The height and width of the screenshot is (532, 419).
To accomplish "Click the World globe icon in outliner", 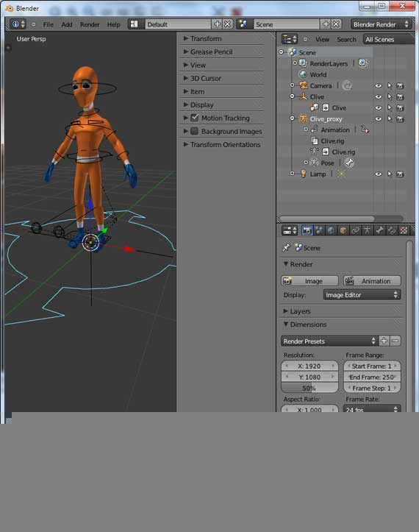I will [x=303, y=74].
